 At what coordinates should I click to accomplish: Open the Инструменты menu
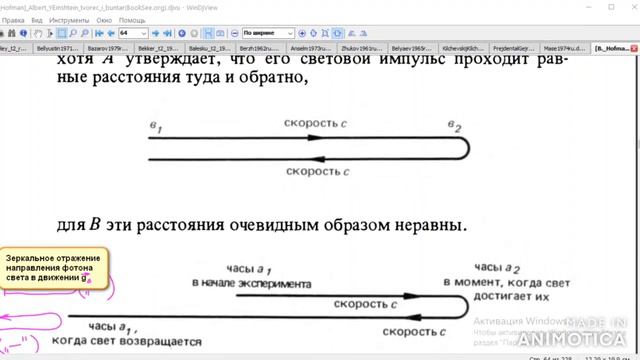(69, 20)
